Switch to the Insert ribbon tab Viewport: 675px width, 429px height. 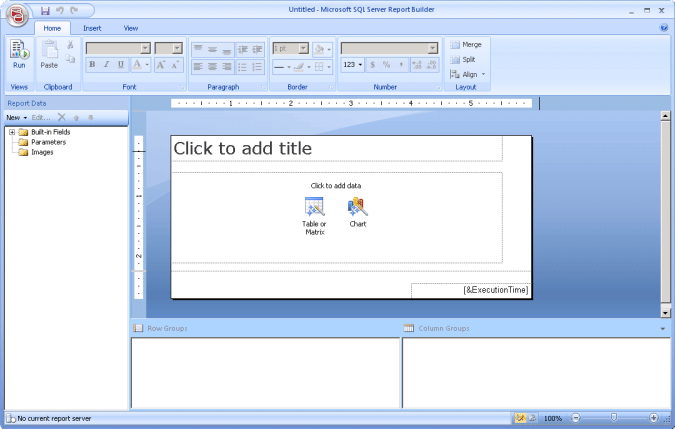(x=92, y=28)
